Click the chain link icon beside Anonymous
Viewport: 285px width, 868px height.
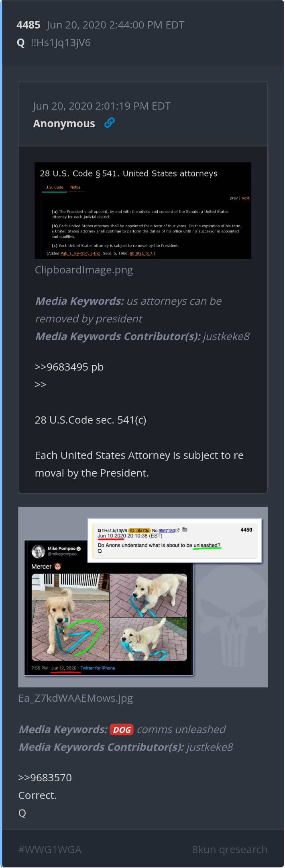coord(109,123)
